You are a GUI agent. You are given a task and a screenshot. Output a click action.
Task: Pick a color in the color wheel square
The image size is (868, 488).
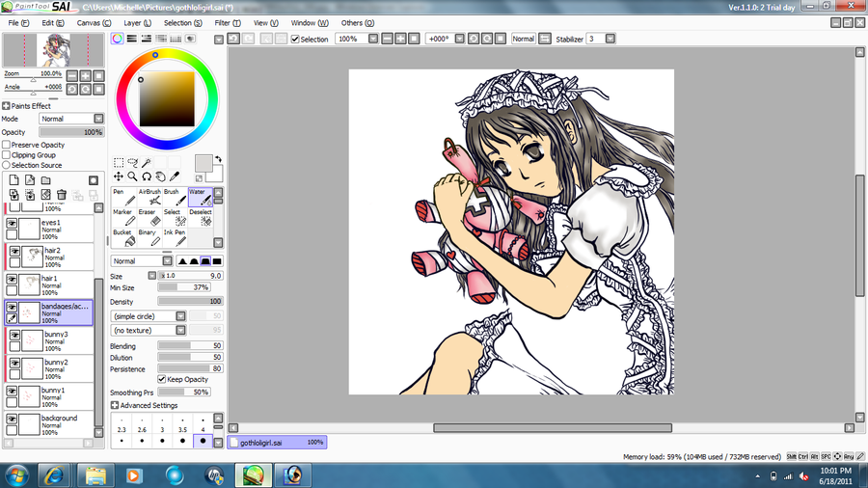click(x=167, y=99)
